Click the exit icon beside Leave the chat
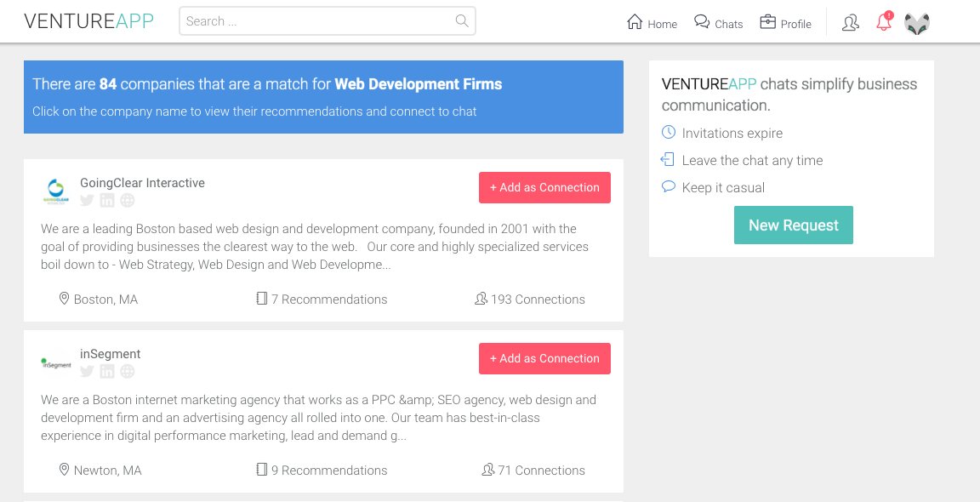This screenshot has height=502, width=980. point(668,159)
